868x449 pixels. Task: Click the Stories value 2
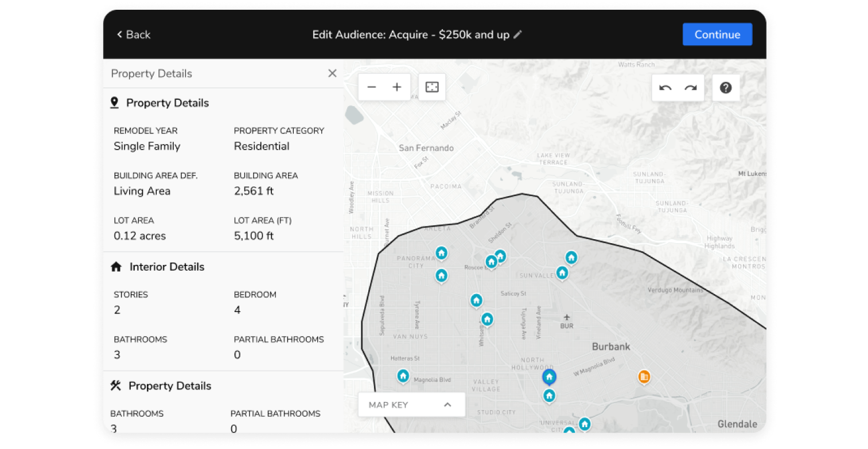pos(117,310)
